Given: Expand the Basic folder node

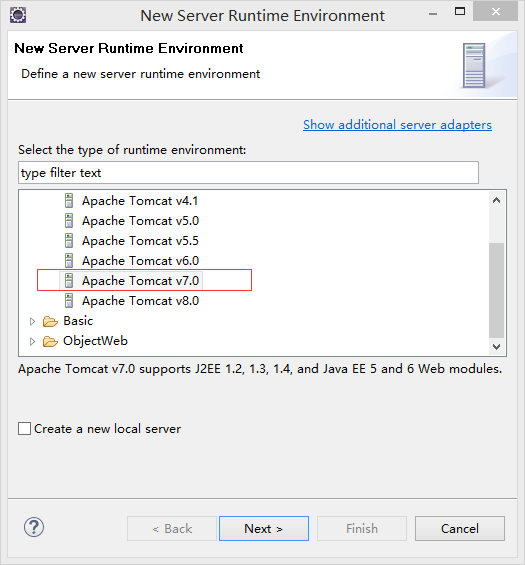Looking at the screenshot, I should pyautogui.click(x=32, y=321).
